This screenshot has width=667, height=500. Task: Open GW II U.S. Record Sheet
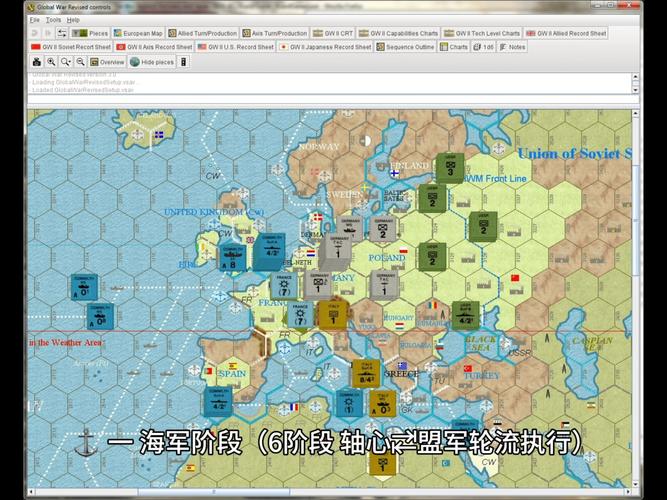coord(236,47)
